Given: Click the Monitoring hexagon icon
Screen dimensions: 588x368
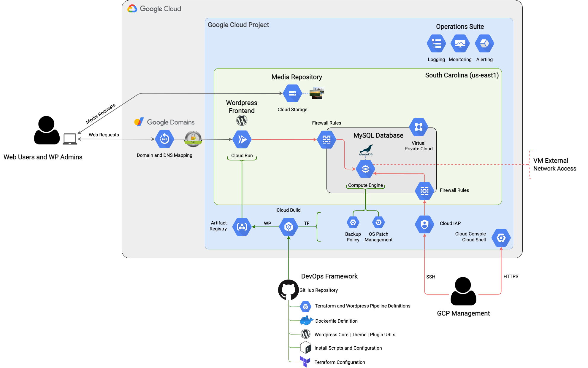Looking at the screenshot, I should [460, 44].
